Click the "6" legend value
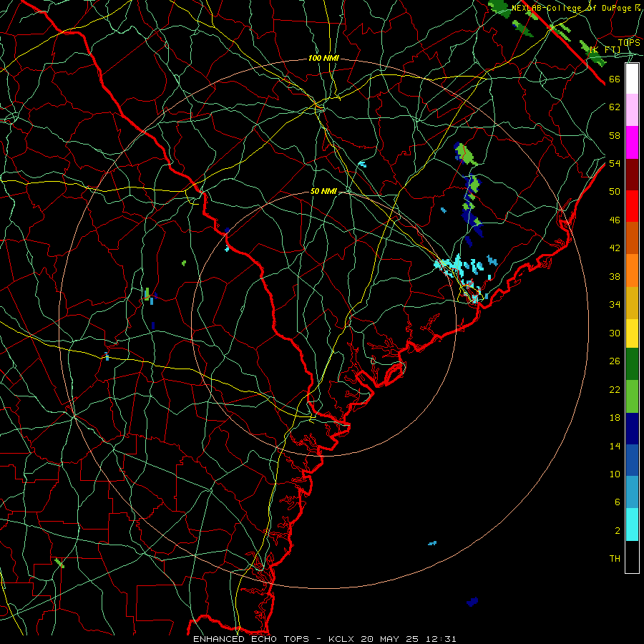644x644 pixels. (x=617, y=502)
